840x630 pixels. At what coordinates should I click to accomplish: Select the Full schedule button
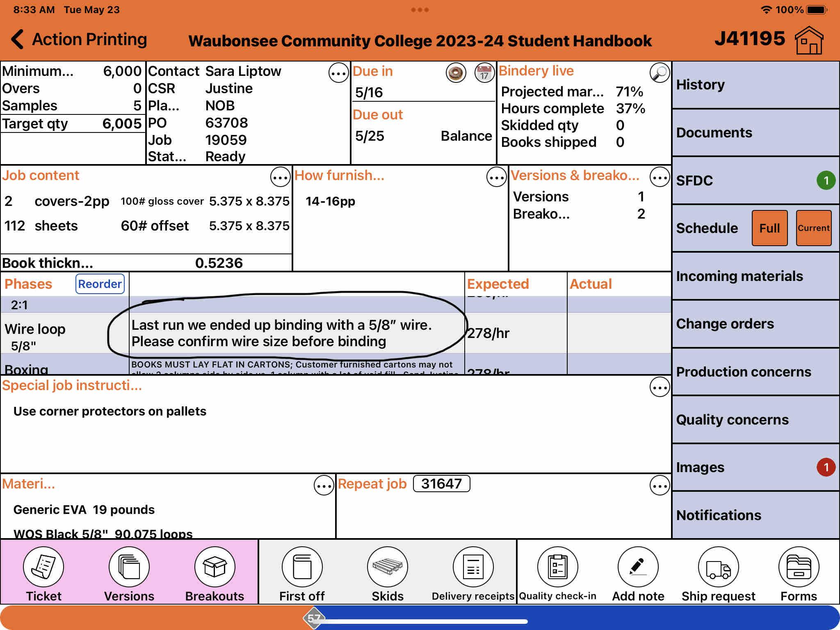(x=769, y=228)
